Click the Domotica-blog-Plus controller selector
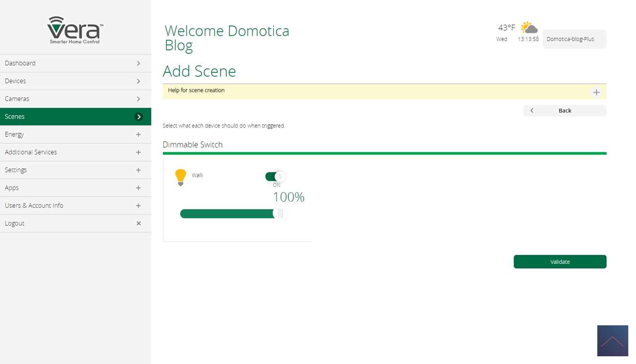 [x=574, y=39]
